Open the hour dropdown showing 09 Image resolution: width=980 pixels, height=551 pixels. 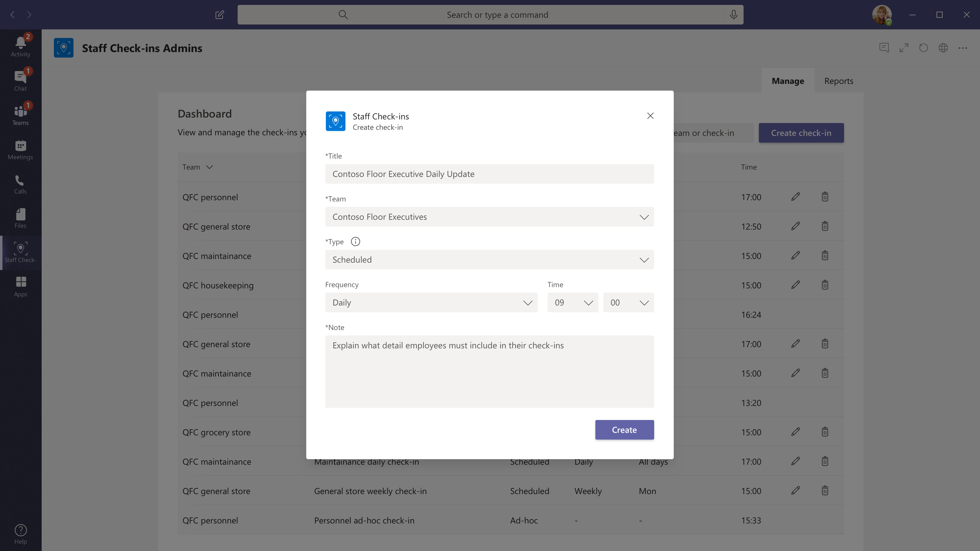572,303
